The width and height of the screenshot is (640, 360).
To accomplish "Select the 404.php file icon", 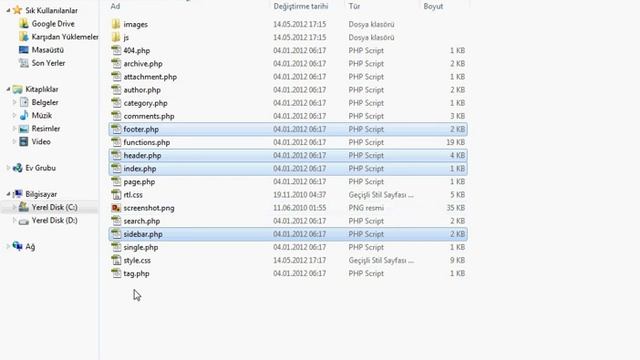I will (116, 50).
